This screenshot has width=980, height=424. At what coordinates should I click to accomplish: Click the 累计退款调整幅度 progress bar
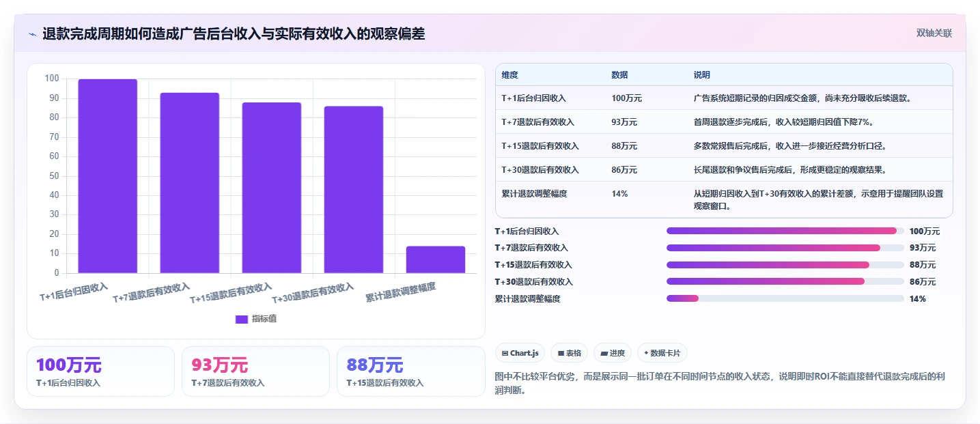(x=785, y=298)
